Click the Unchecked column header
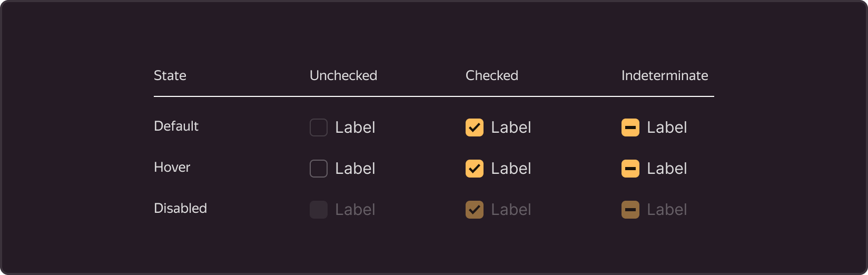This screenshot has height=275, width=868. (343, 75)
